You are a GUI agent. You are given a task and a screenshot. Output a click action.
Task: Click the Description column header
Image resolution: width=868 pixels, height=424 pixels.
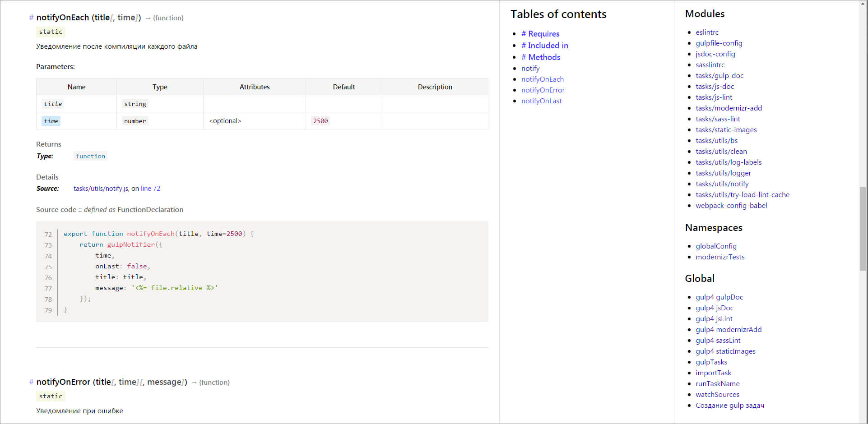coord(435,87)
